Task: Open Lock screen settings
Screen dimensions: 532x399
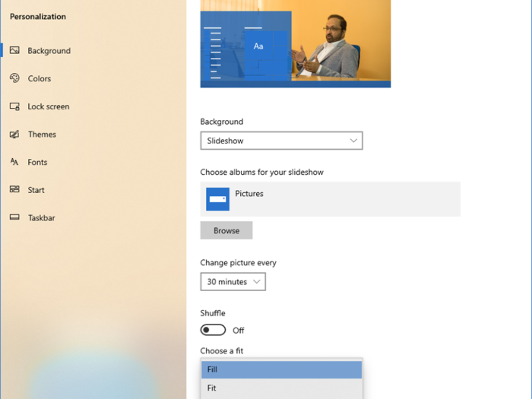Action: pyautogui.click(x=48, y=106)
